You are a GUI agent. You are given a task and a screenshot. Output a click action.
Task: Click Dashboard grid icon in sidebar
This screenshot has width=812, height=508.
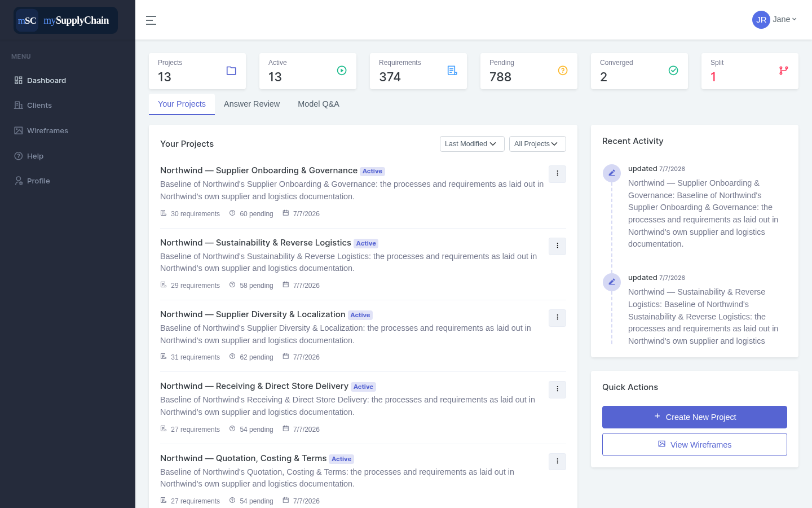click(x=19, y=80)
